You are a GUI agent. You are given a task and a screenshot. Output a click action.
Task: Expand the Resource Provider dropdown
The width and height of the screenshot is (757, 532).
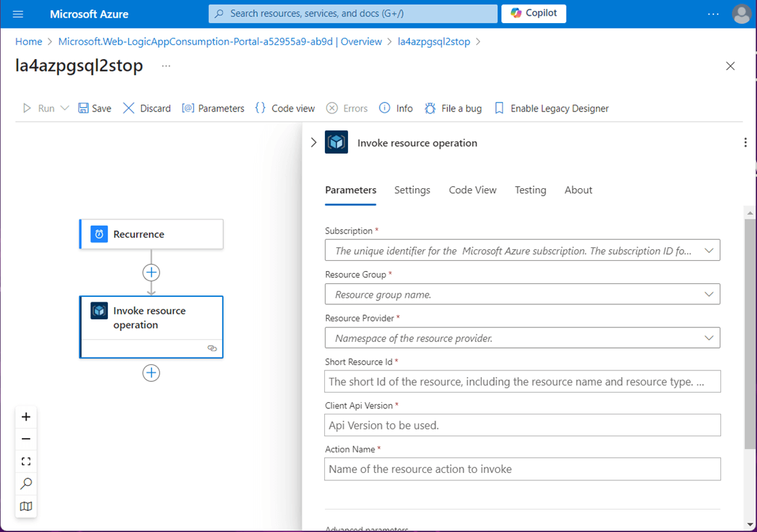pos(709,338)
